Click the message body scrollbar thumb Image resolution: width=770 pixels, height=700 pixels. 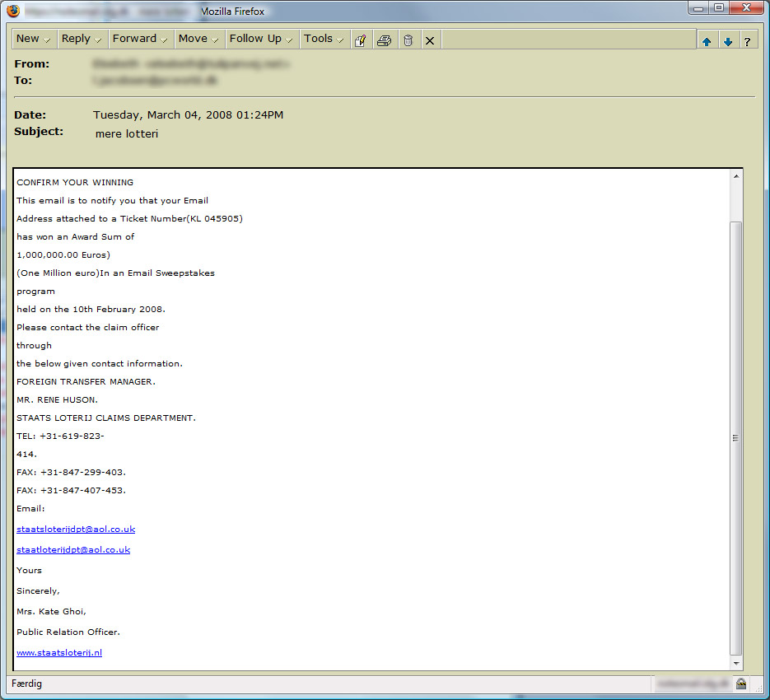point(736,436)
